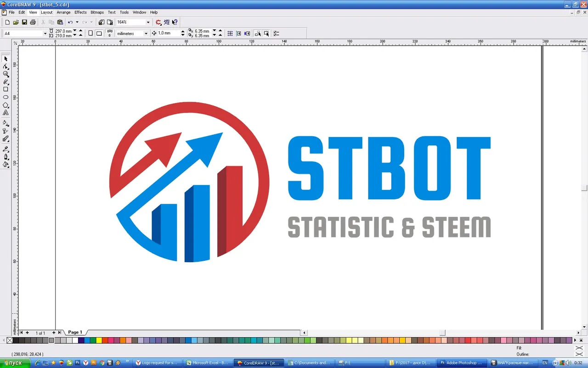This screenshot has height=368, width=588.
Task: Switch page to Landscape orientation
Action: (99, 33)
